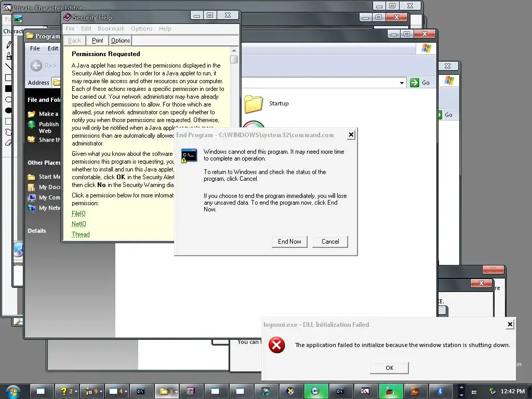Click the keyboard icon in system tray
532x399 pixels.
coord(474,392)
